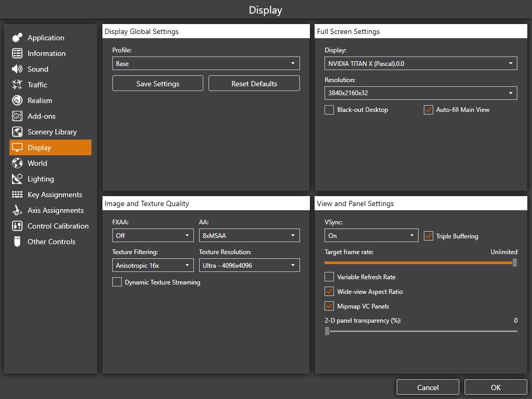Expand the Profile dropdown showing Base
The width and height of the screenshot is (532, 399).
point(206,63)
